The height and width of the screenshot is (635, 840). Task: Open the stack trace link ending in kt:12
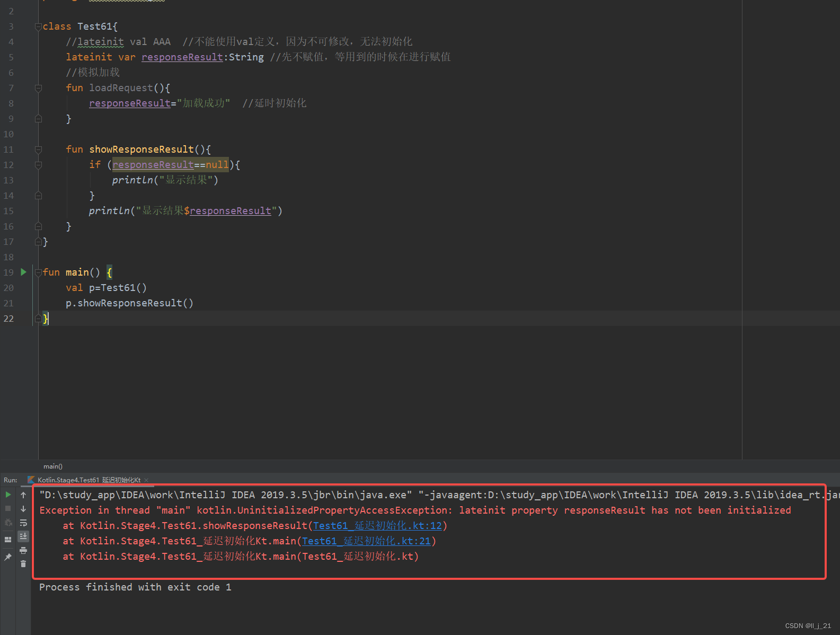[377, 526]
